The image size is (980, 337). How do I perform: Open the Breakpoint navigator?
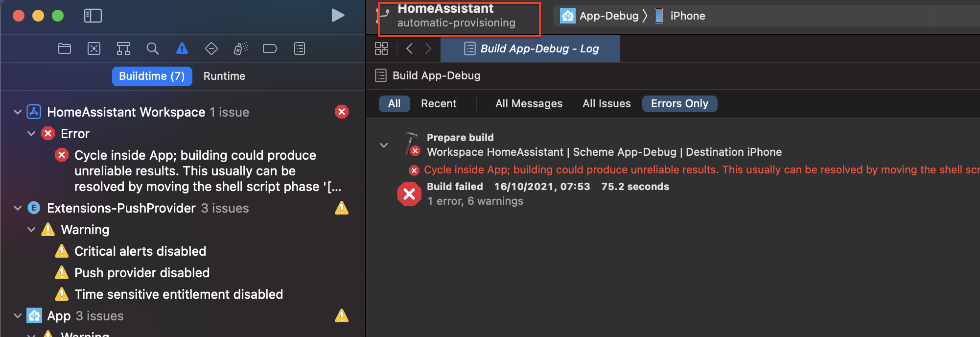[270, 48]
